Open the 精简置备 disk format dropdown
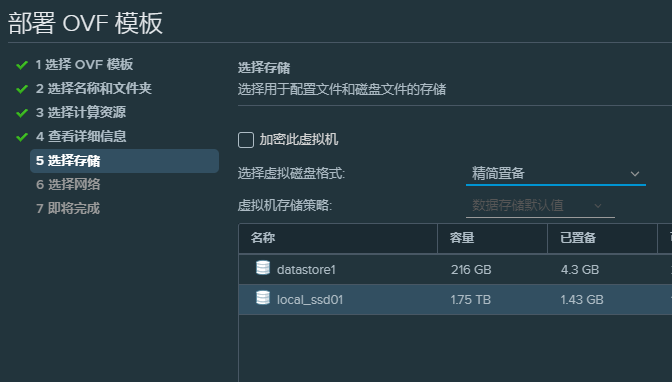This screenshot has height=382, width=672. [x=555, y=174]
